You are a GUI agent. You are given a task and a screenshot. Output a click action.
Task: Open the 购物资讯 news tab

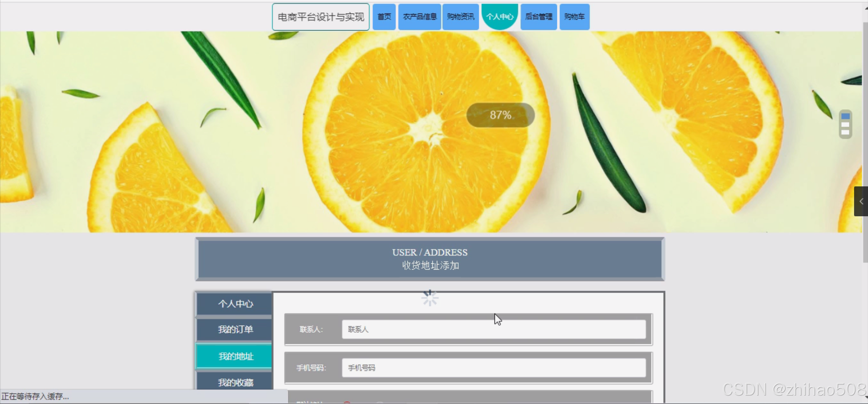pyautogui.click(x=460, y=17)
